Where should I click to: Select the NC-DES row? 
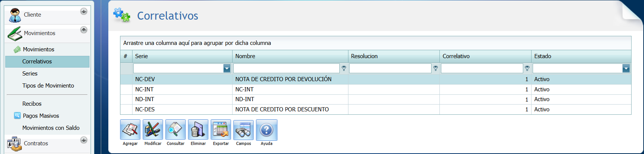coord(376,109)
